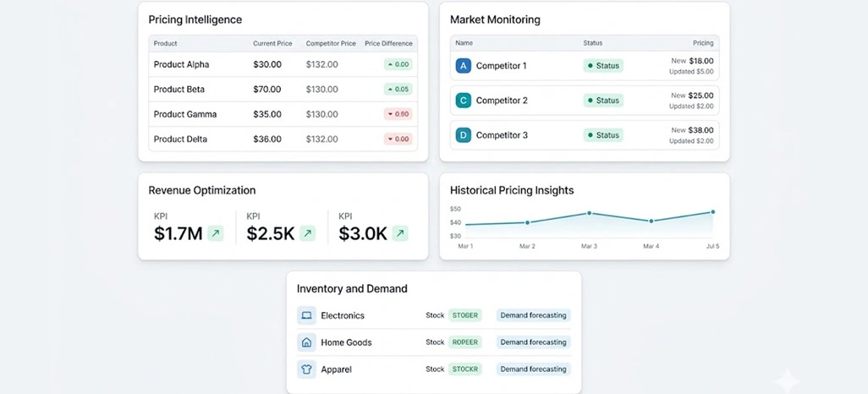Click the New $18.00 price
Image resolution: width=868 pixels, height=394 pixels.
(x=692, y=61)
